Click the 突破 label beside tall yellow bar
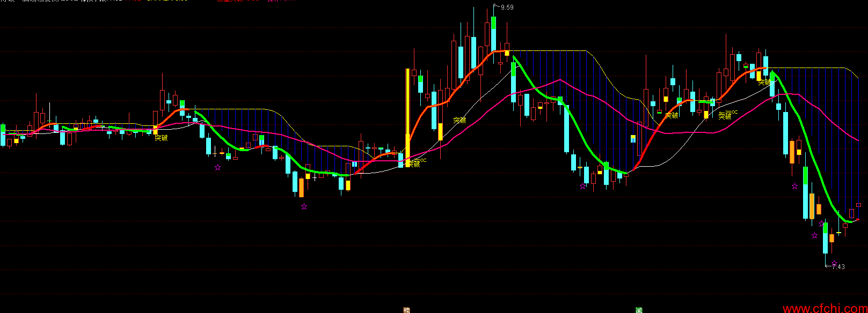 414,164
